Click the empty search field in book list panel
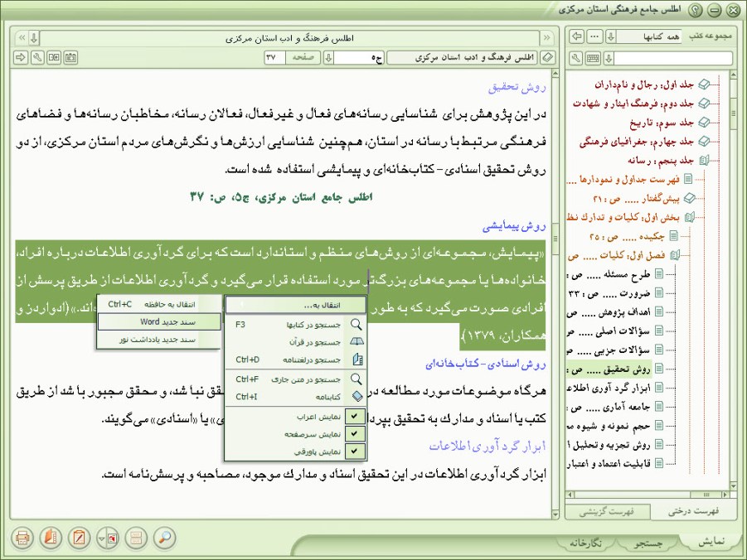 pyautogui.click(x=673, y=58)
